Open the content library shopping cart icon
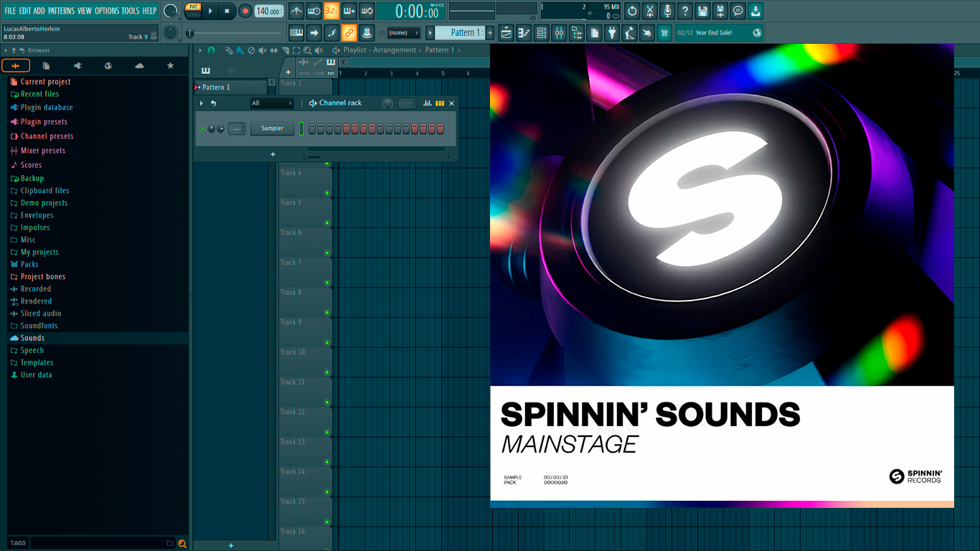Image resolution: width=980 pixels, height=551 pixels. (x=664, y=32)
